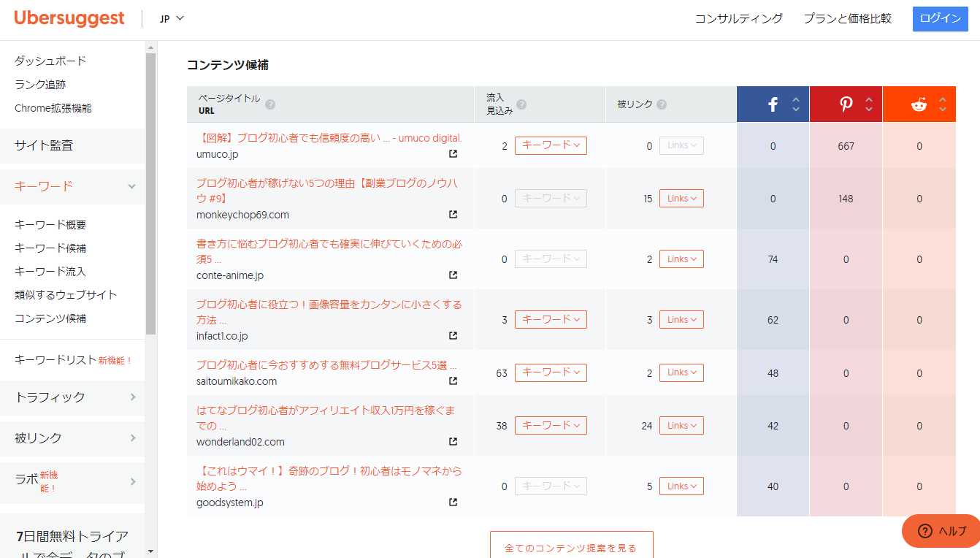Open the ヘルプ help button
The width and height of the screenshot is (980, 558).
[941, 531]
